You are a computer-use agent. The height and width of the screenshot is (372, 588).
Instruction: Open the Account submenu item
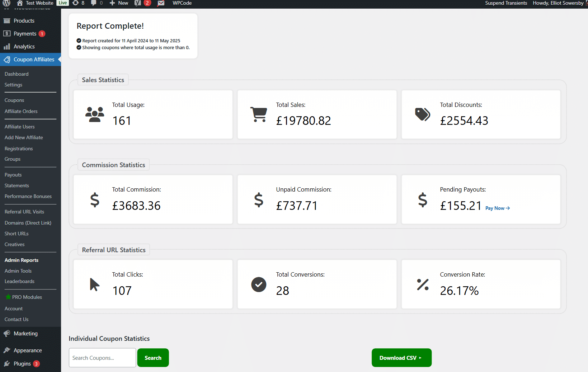(x=14, y=309)
